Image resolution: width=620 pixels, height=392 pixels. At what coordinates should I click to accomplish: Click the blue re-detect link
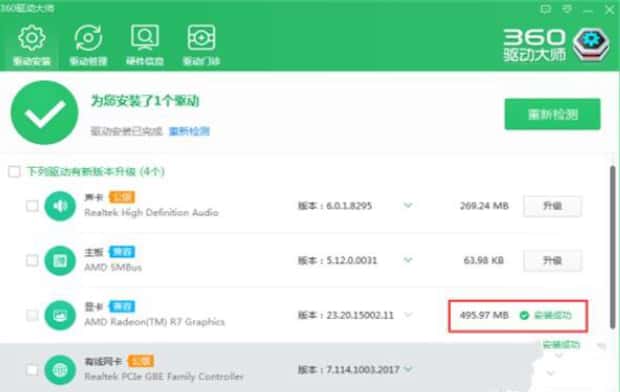(189, 131)
